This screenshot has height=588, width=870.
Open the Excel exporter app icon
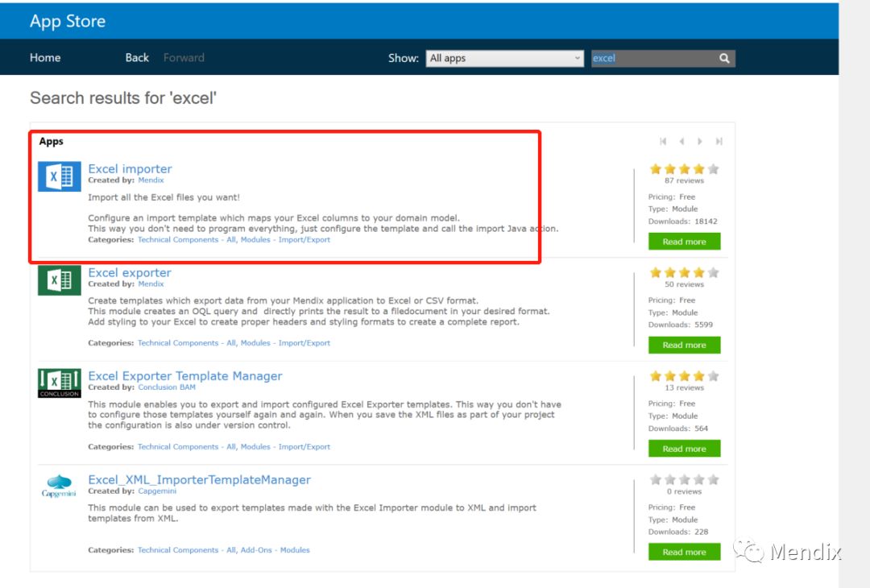[60, 280]
